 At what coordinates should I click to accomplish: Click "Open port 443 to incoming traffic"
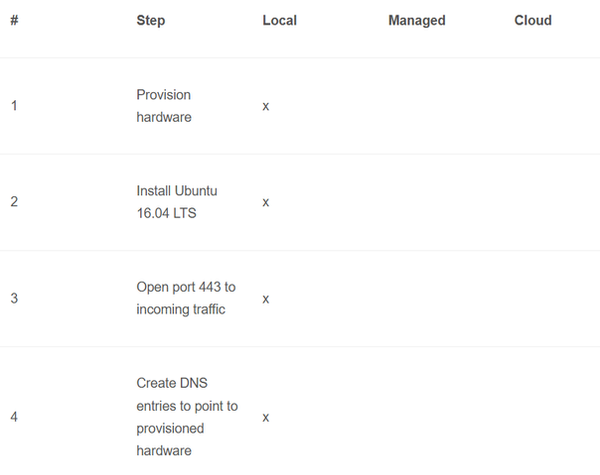click(x=186, y=298)
